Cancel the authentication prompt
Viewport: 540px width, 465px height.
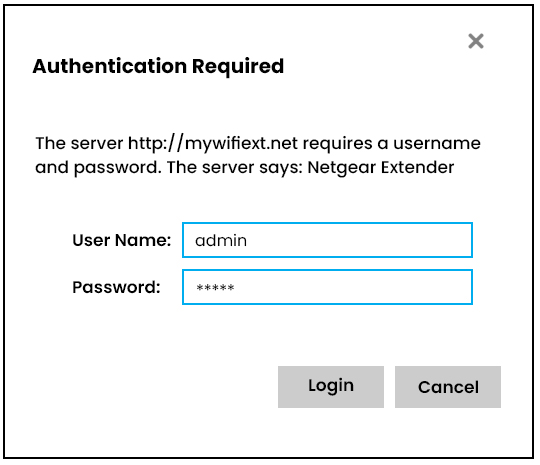pyautogui.click(x=448, y=387)
